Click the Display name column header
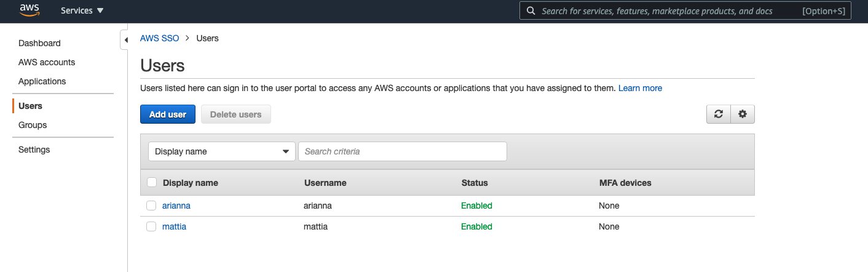Viewport: 868px width, 272px height. [191, 183]
